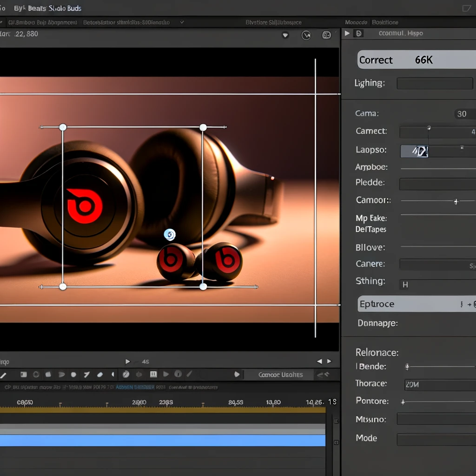Click the small icon right of the gray track
The width and height of the screenshot is (476, 476).
coord(337,421)
